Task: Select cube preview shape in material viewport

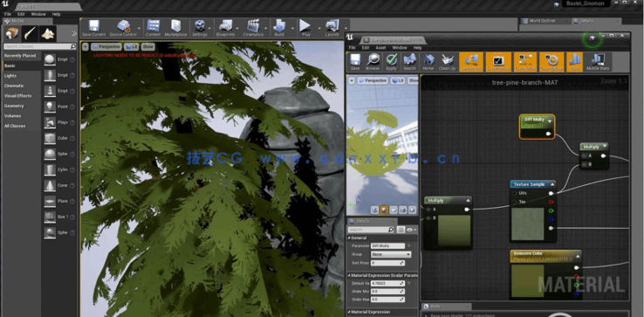Action: (403, 210)
